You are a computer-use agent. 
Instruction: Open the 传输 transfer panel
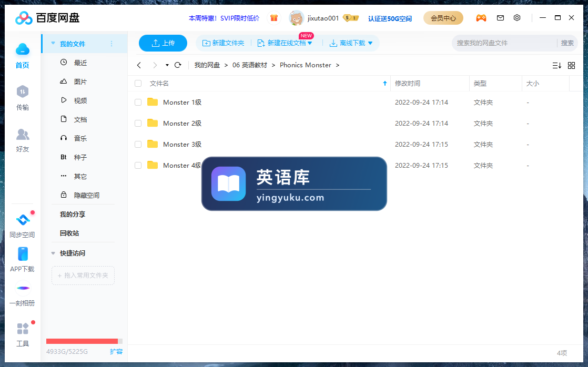23,98
